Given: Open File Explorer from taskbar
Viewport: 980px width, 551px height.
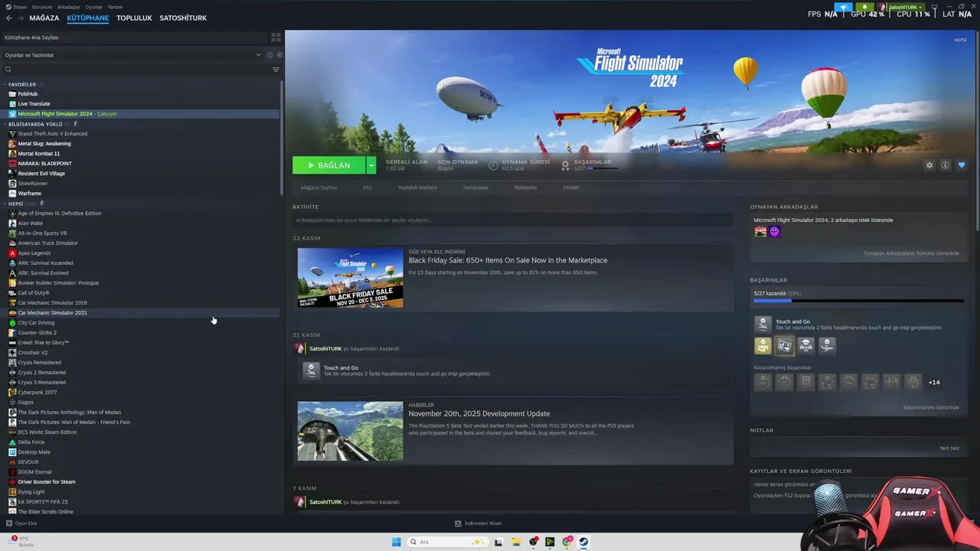Looking at the screenshot, I should [x=516, y=542].
